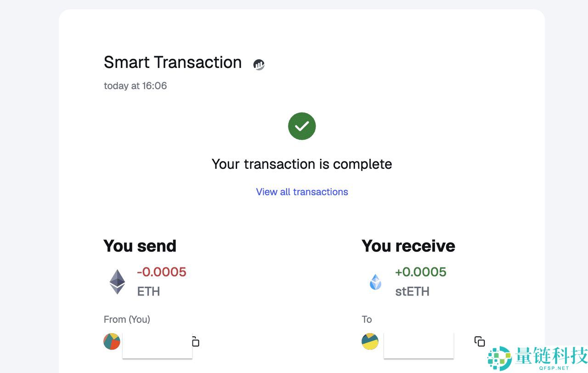Click the stETH token label
The height and width of the screenshot is (373, 588).
pos(412,291)
